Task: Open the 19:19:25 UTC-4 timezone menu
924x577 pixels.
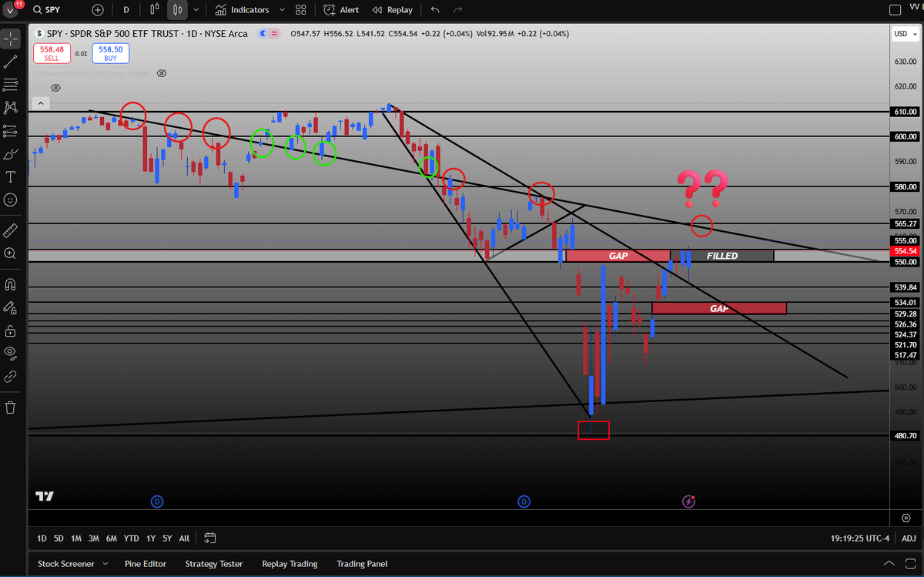Action: coord(859,538)
